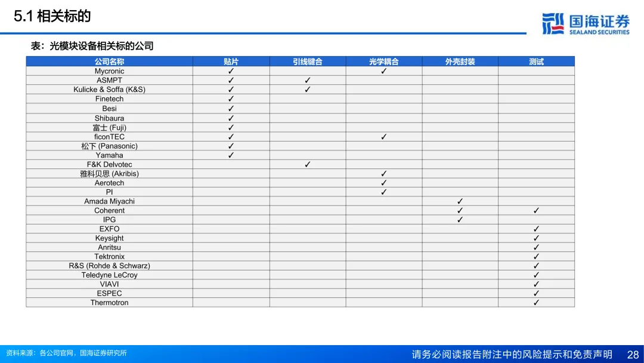Select the 'Amada Miyachi' company cell
The image size is (644, 363).
(109, 201)
